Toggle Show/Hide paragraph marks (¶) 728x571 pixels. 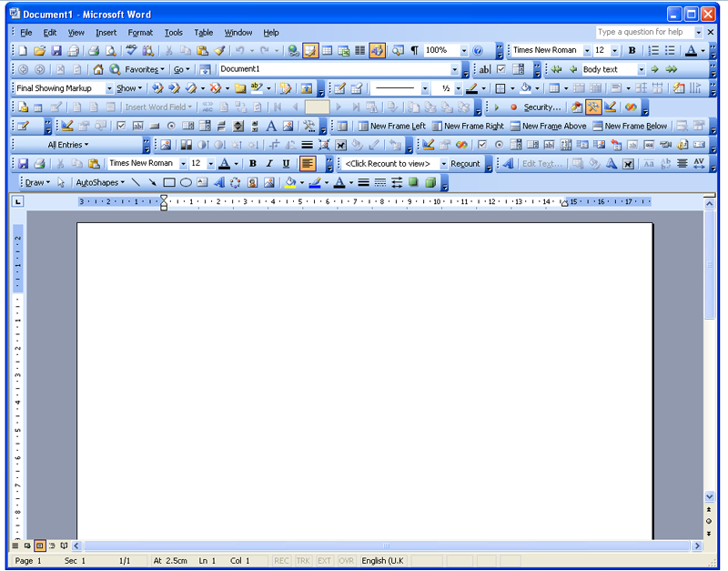[x=415, y=51]
